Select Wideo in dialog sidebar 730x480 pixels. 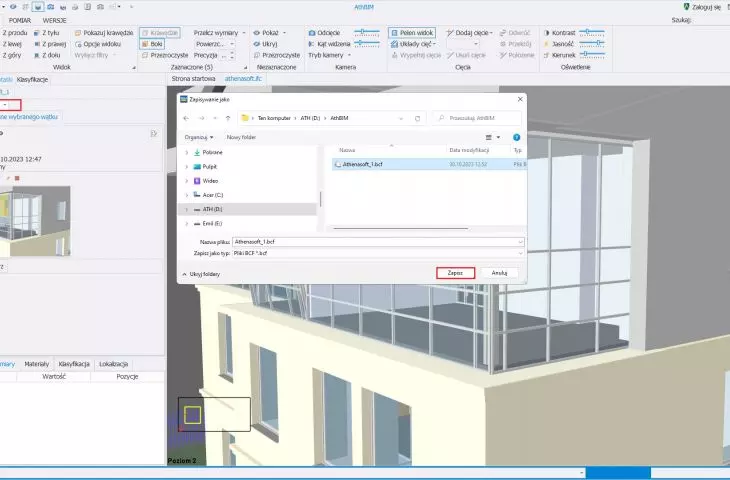pos(210,181)
